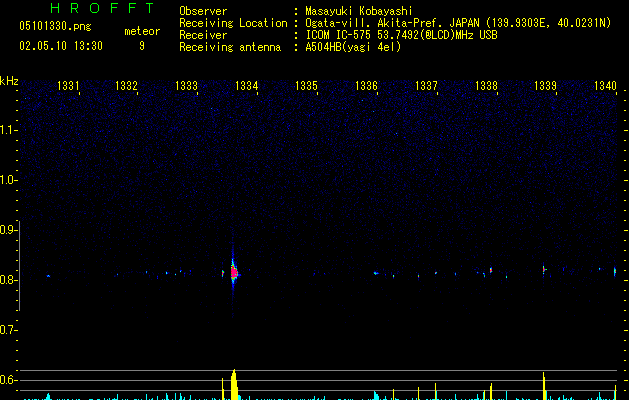Click the meteor label

(142, 31)
